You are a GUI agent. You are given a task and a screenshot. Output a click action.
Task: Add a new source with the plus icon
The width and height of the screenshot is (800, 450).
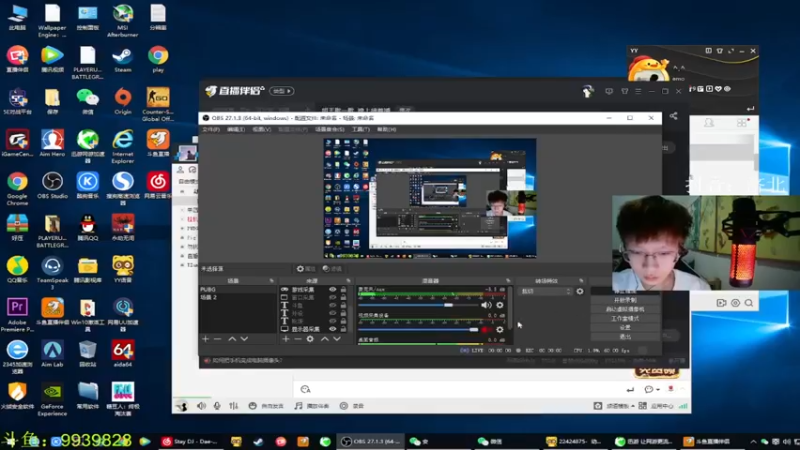tap(286, 339)
